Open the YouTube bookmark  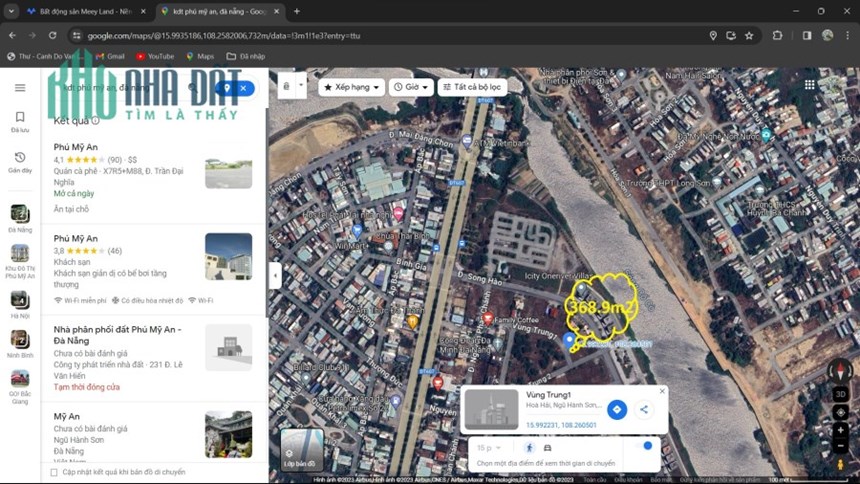155,56
